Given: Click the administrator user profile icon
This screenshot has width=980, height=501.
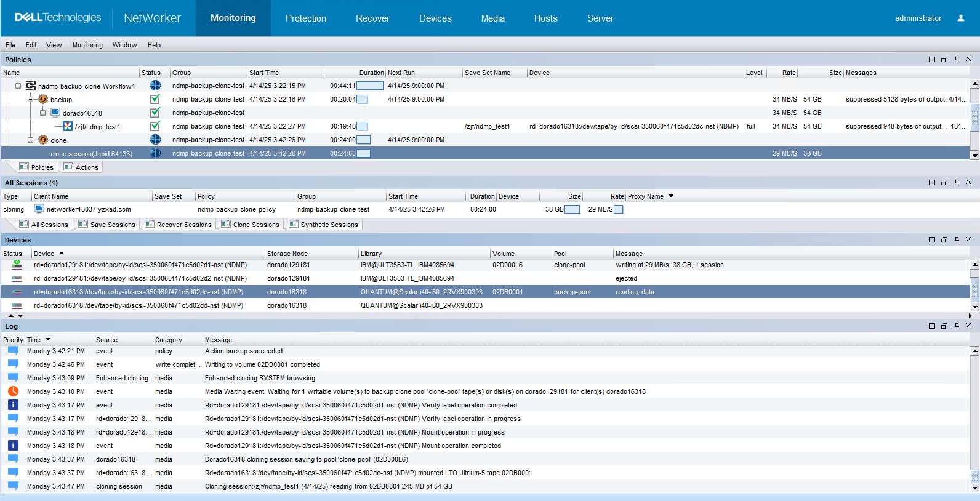Looking at the screenshot, I should (x=960, y=18).
